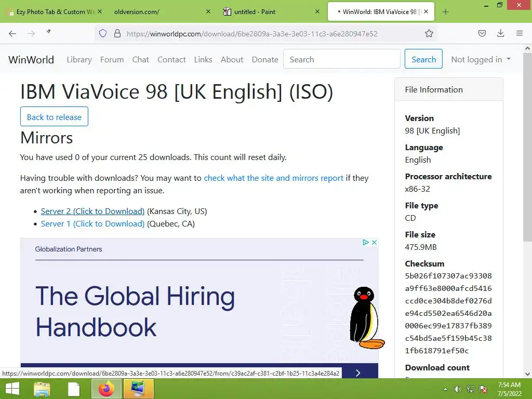The image size is (532, 399).
Task: Switch to the untitled - Paint tab
Action: 270,12
